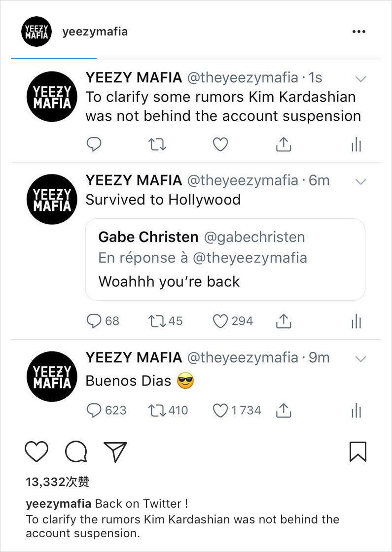Like the Kim Kardashian rumors tweet

pos(220,144)
